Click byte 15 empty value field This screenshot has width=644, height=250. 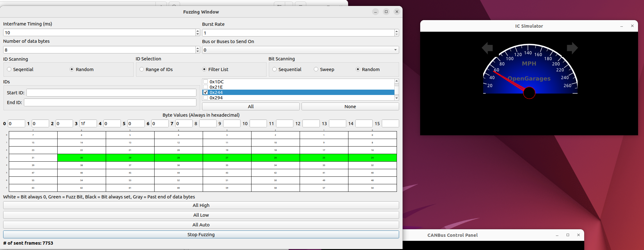coord(390,123)
